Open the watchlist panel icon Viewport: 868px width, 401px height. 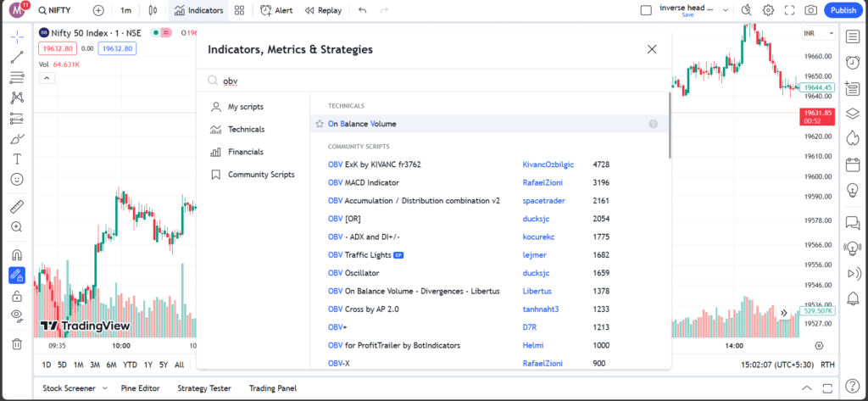tap(853, 37)
